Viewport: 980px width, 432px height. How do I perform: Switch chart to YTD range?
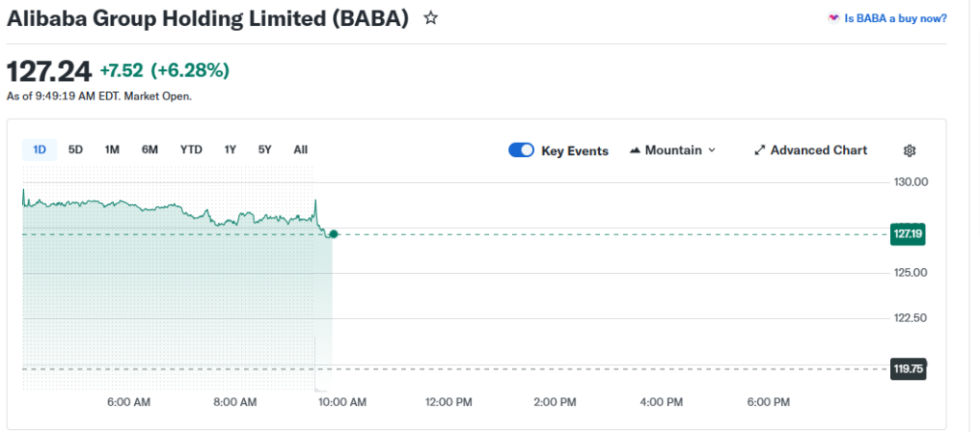[x=191, y=149]
